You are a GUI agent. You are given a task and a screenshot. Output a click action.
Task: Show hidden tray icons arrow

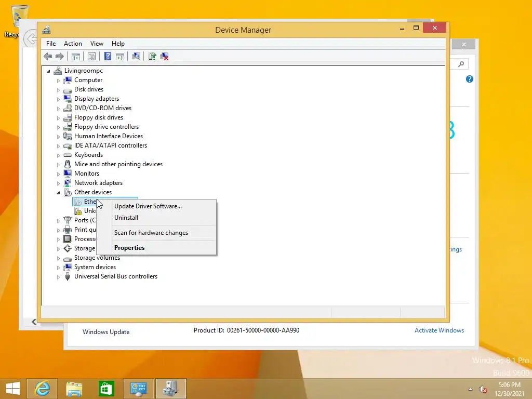[x=470, y=389]
